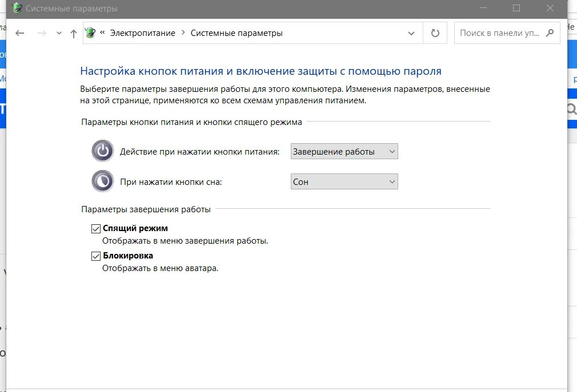
Task: Open the recent locations chevron
Action: (x=59, y=33)
